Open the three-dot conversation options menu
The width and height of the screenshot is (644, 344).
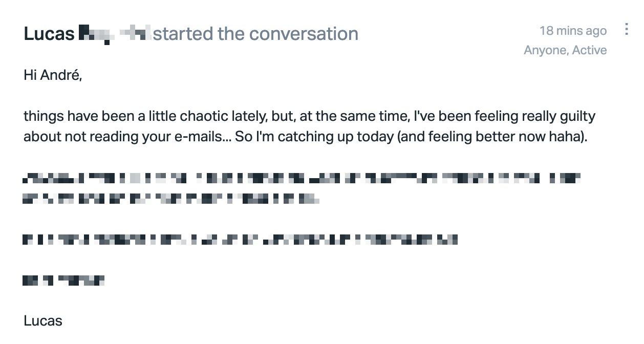click(x=626, y=30)
